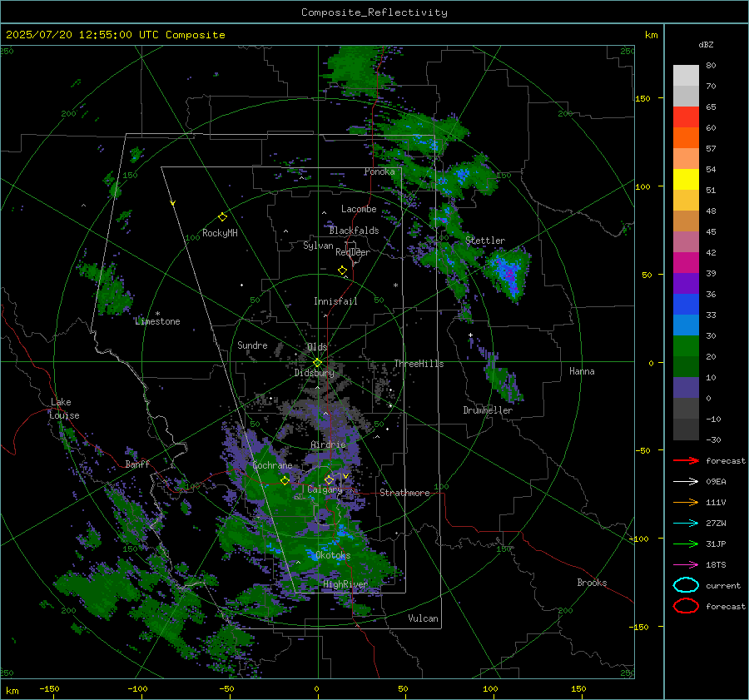Click the Cochrane town label
The image size is (749, 700).
(x=272, y=465)
